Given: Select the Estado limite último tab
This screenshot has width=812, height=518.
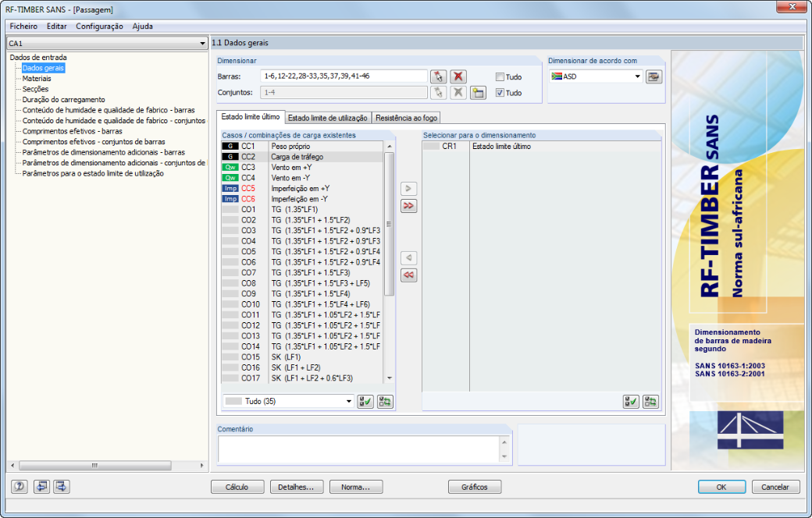Looking at the screenshot, I should pos(251,117).
